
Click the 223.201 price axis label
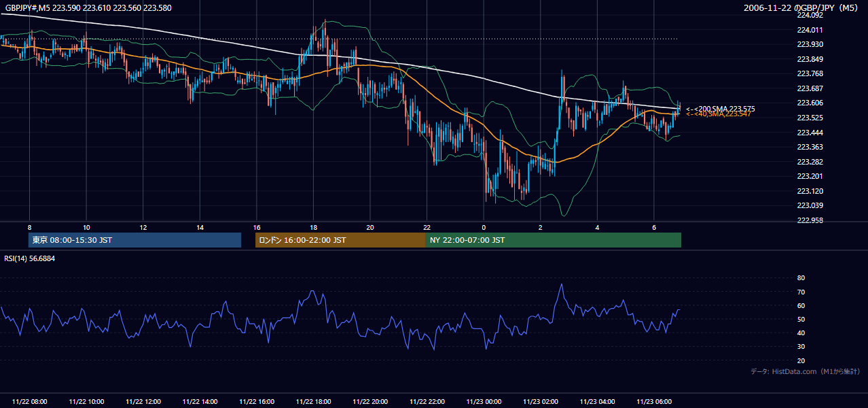click(810, 176)
